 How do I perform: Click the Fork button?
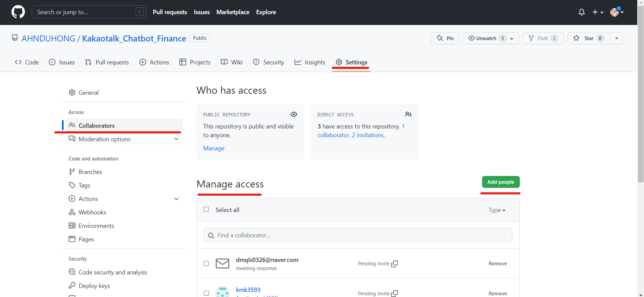pos(543,38)
